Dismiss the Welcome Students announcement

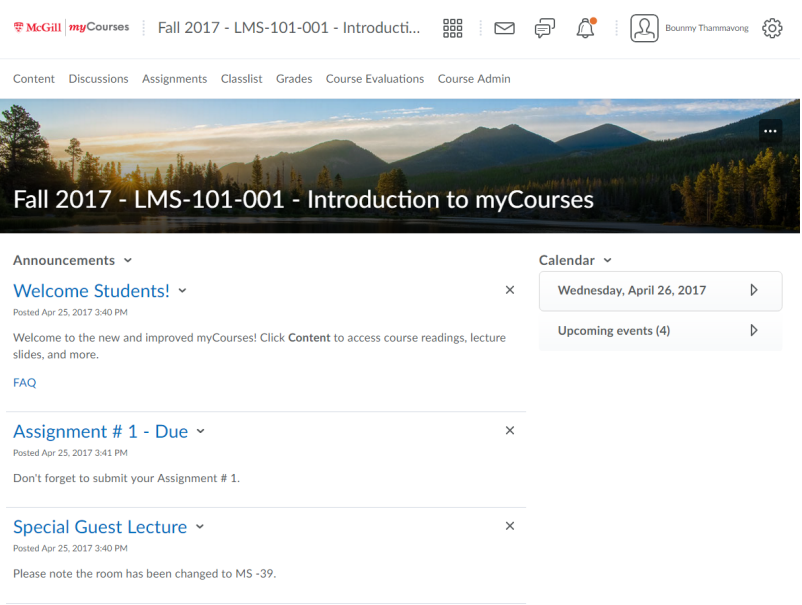(510, 290)
